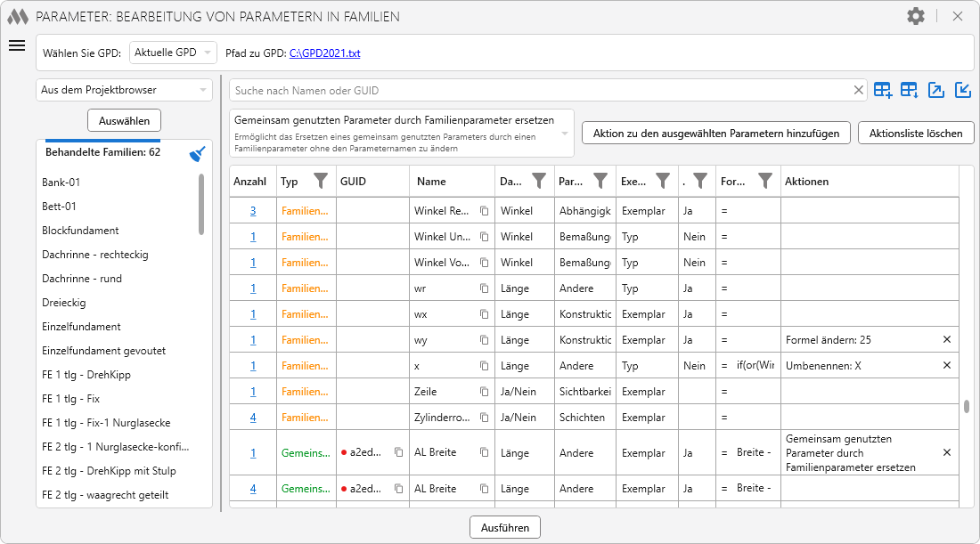The image size is (980, 544).
Task: Expand the 'Aus dem Projektbrowser' dropdown
Action: tap(124, 90)
